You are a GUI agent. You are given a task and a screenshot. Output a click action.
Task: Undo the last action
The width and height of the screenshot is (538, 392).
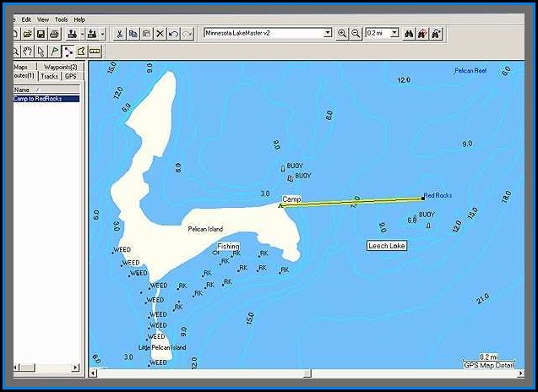coord(173,34)
